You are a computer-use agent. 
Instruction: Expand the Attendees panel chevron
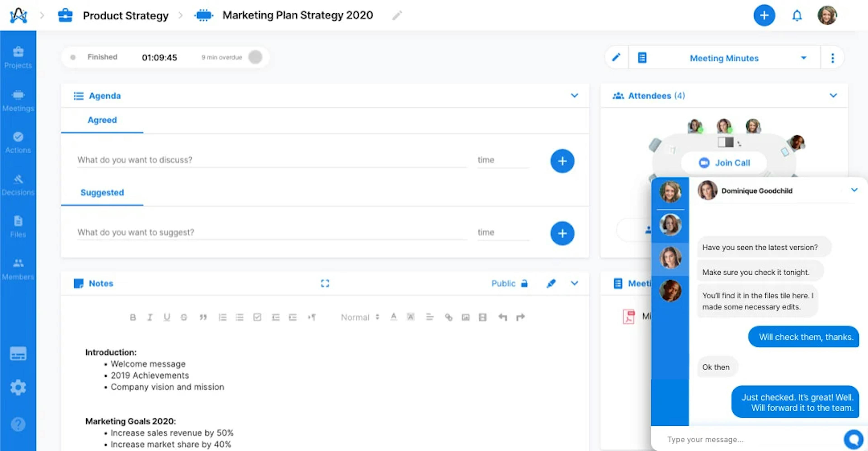(834, 96)
